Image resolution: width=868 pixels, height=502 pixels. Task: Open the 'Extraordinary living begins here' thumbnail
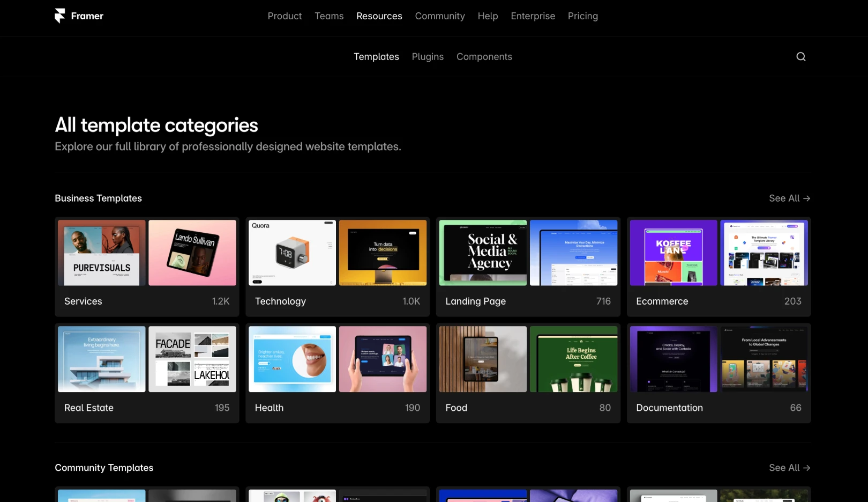click(x=102, y=359)
